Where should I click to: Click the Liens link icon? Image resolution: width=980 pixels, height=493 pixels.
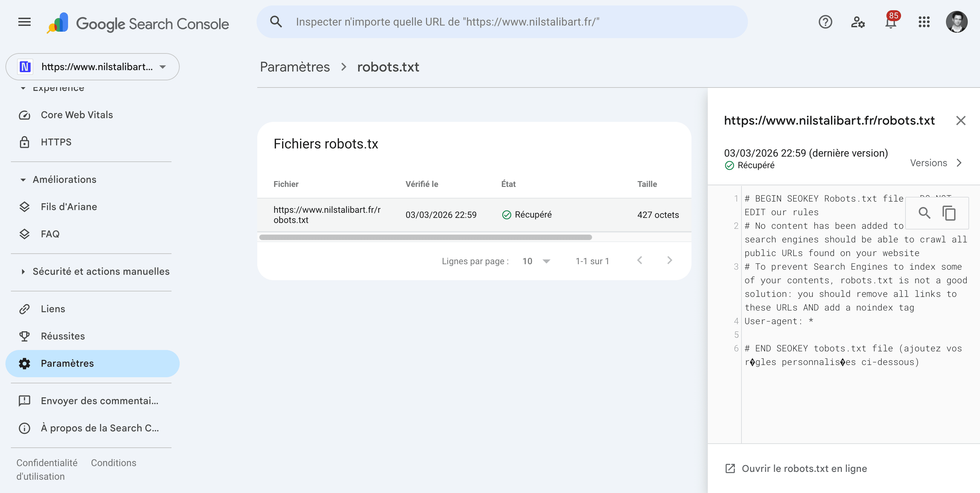point(24,309)
